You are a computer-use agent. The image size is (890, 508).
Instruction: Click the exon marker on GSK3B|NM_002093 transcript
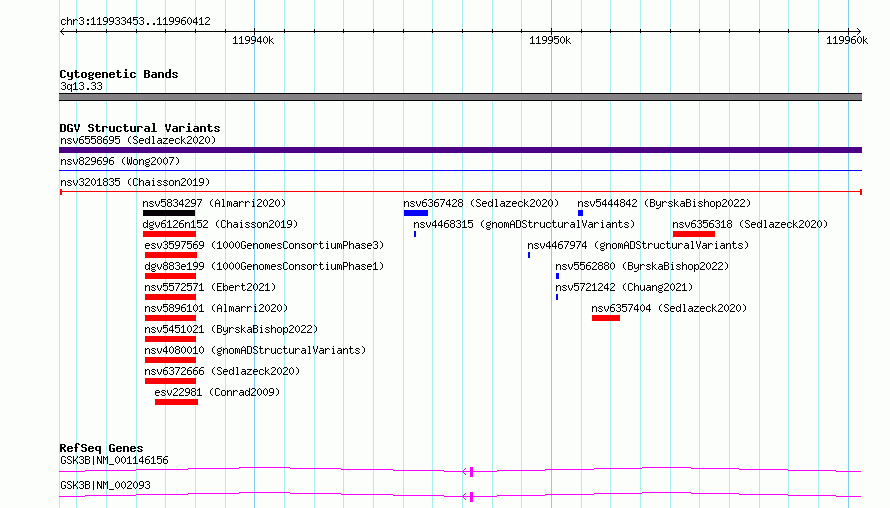click(471, 497)
